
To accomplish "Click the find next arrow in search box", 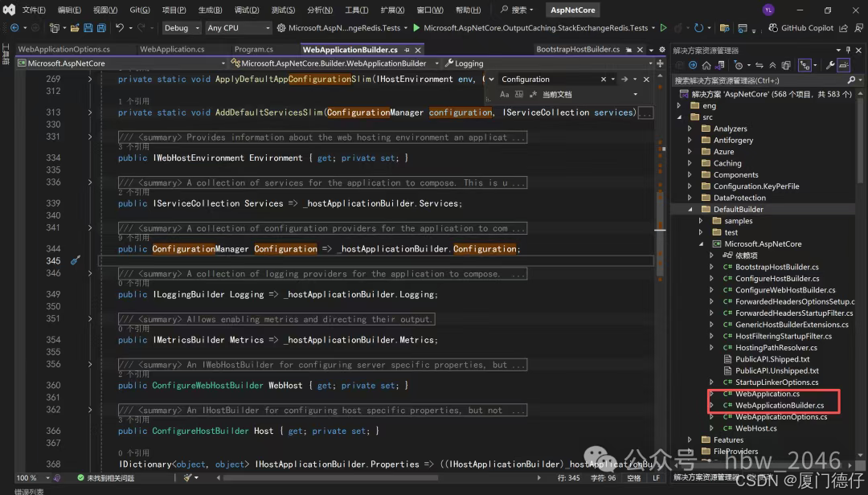I will point(624,80).
